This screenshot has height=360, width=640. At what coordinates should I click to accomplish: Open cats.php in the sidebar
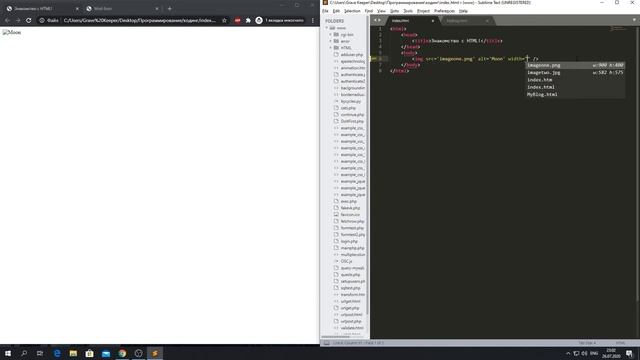[348, 108]
